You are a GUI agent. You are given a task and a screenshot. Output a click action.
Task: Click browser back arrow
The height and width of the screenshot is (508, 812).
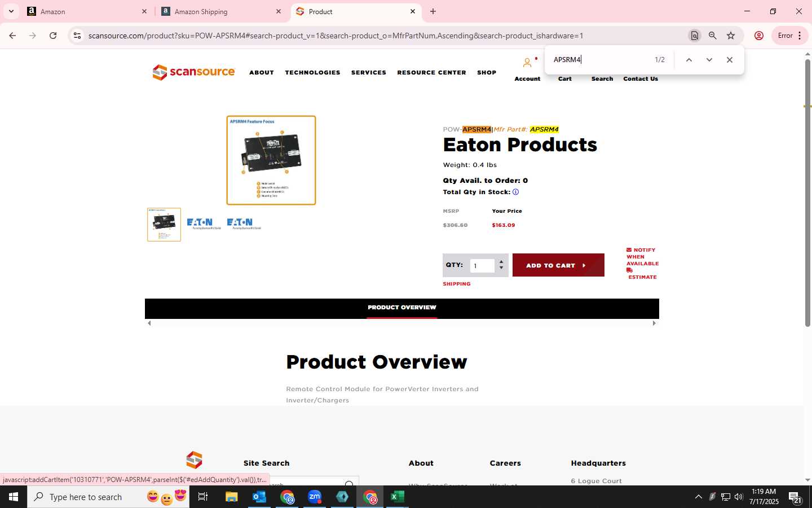12,36
